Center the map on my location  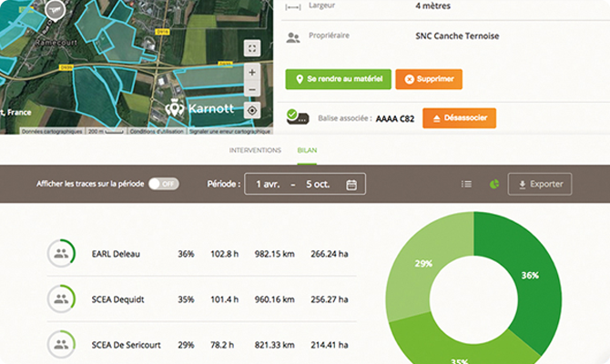[x=251, y=110]
